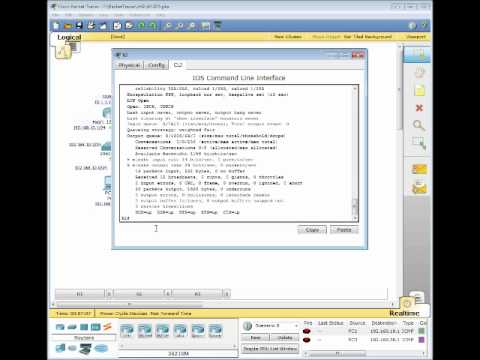The image size is (480, 360).
Task: Choose the Custom Made Devices icon
Action: point(85,349)
